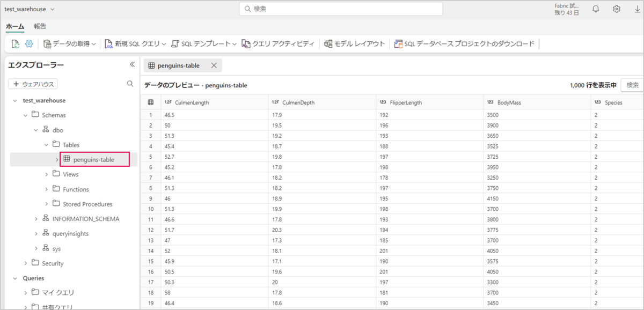Click FlipperLength value 178

pos(384,178)
